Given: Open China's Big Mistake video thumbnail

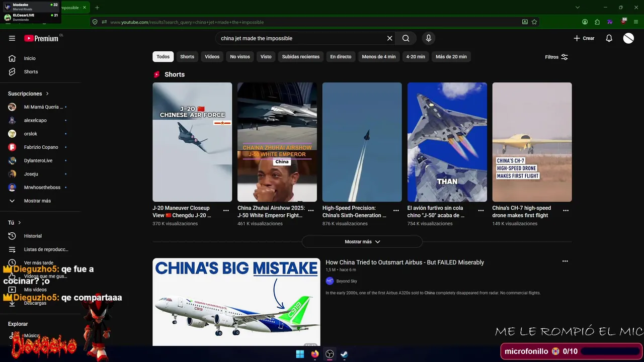Looking at the screenshot, I should pos(236,302).
